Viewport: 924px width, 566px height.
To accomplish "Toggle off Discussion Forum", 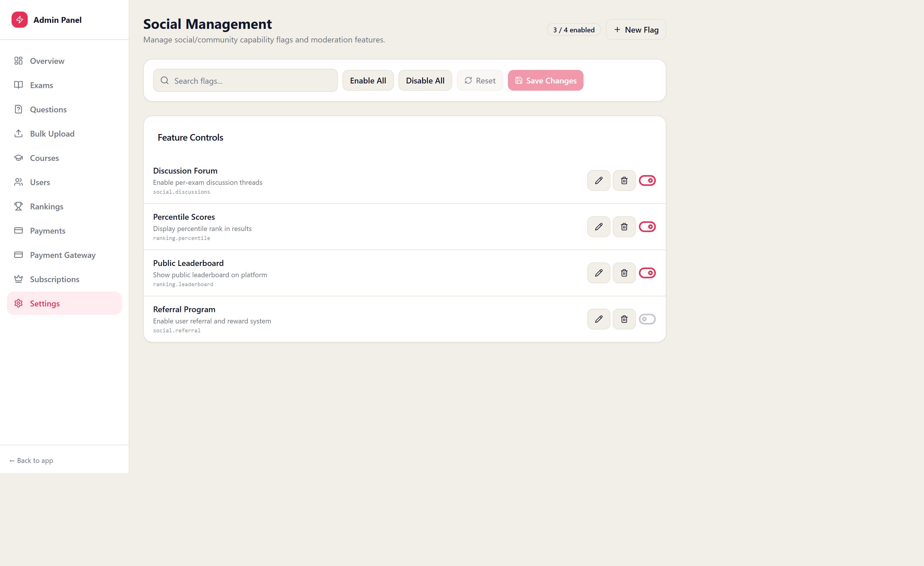I will pyautogui.click(x=647, y=180).
